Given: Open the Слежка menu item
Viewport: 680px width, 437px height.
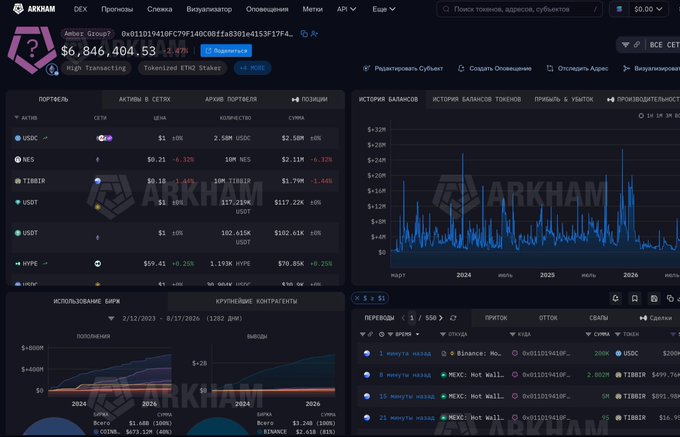Looking at the screenshot, I should pos(160,9).
